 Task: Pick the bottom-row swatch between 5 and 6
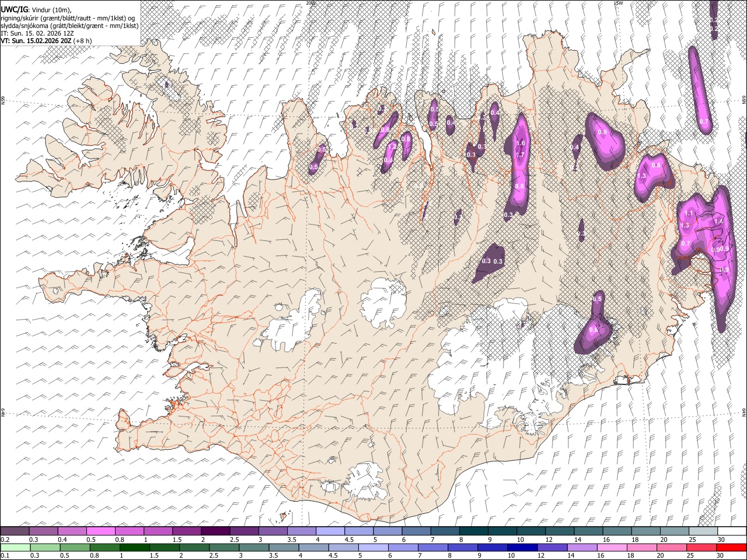[x=373, y=547]
